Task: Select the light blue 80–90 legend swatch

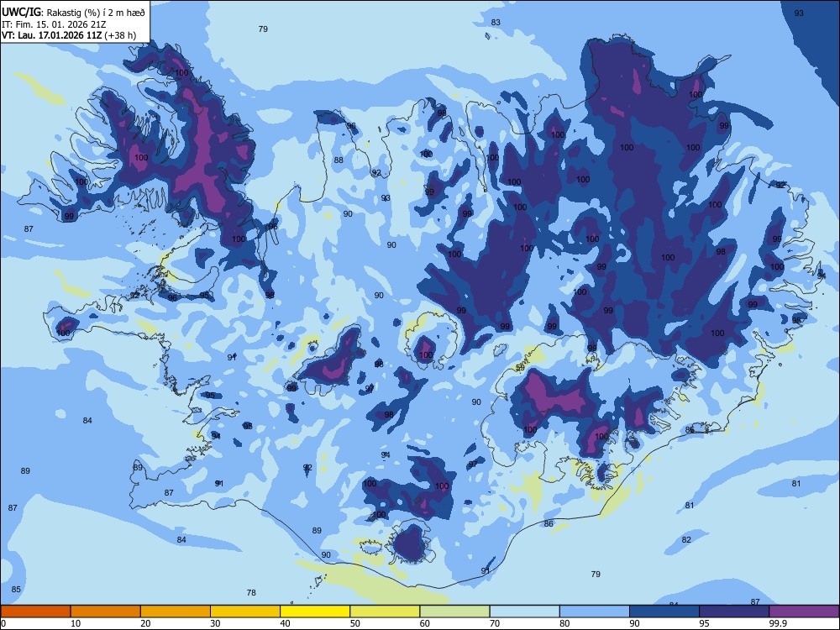Action: pyautogui.click(x=595, y=612)
